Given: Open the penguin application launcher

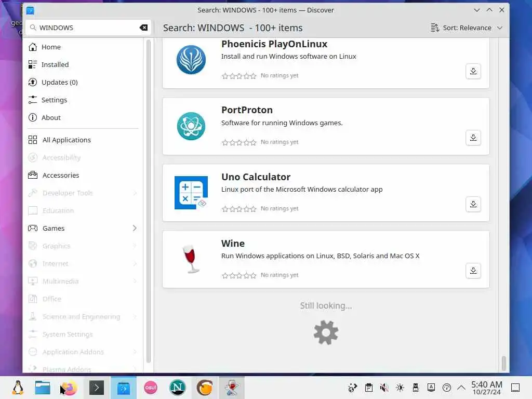Looking at the screenshot, I should pos(18,388).
